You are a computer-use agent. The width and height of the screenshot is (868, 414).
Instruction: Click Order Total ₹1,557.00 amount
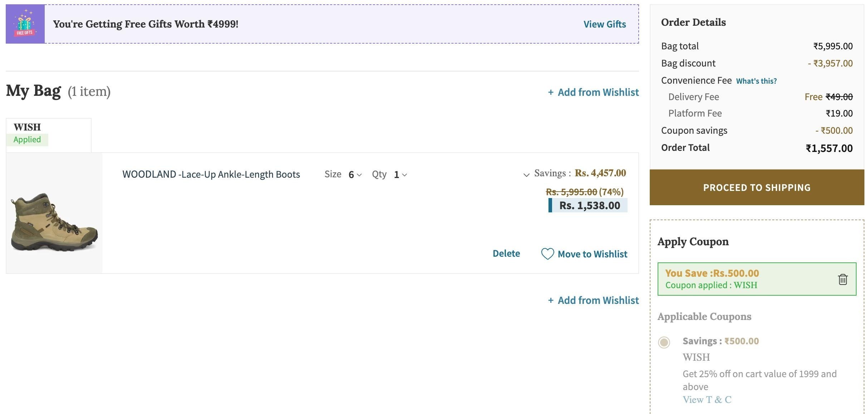829,148
